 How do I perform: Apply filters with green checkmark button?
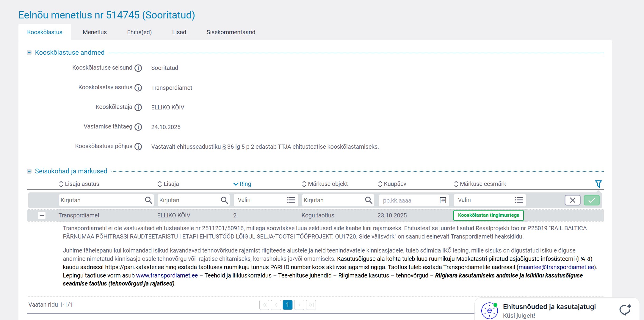(x=591, y=200)
